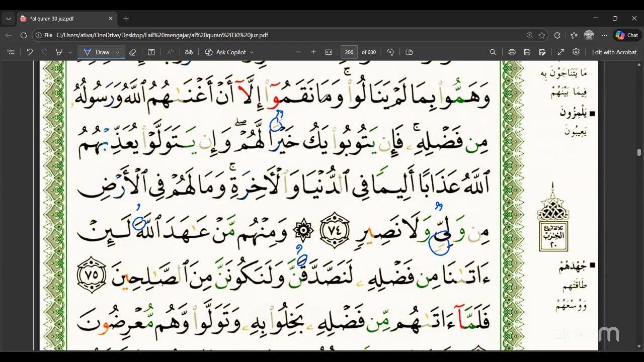This screenshot has width=644, height=362.
Task: Expand Ask Copilot dropdown chevron
Action: point(252,52)
